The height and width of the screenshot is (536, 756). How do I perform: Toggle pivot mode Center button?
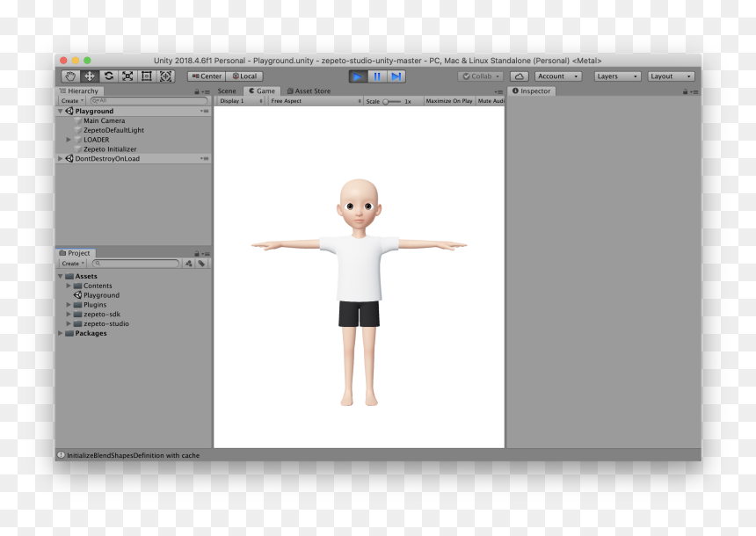point(207,76)
